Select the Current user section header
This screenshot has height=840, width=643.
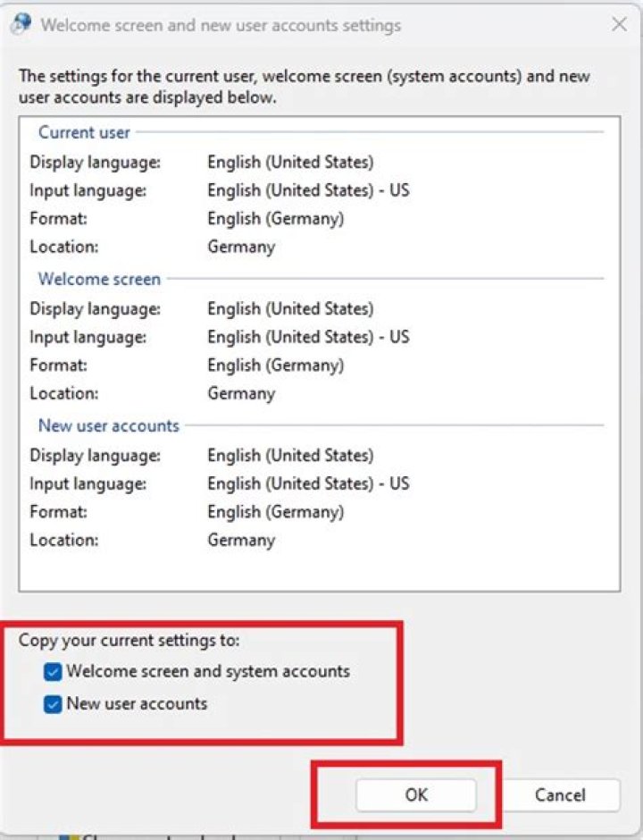(x=84, y=132)
